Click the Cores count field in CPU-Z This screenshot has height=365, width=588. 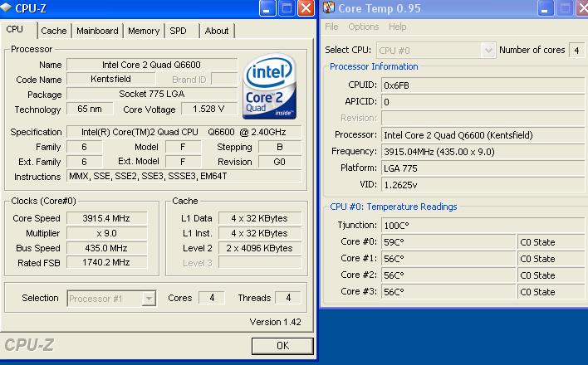point(212,298)
